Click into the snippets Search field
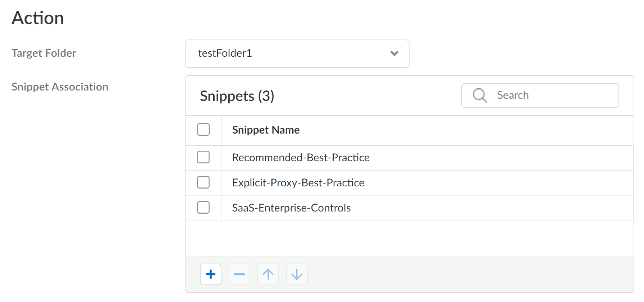 (x=554, y=96)
